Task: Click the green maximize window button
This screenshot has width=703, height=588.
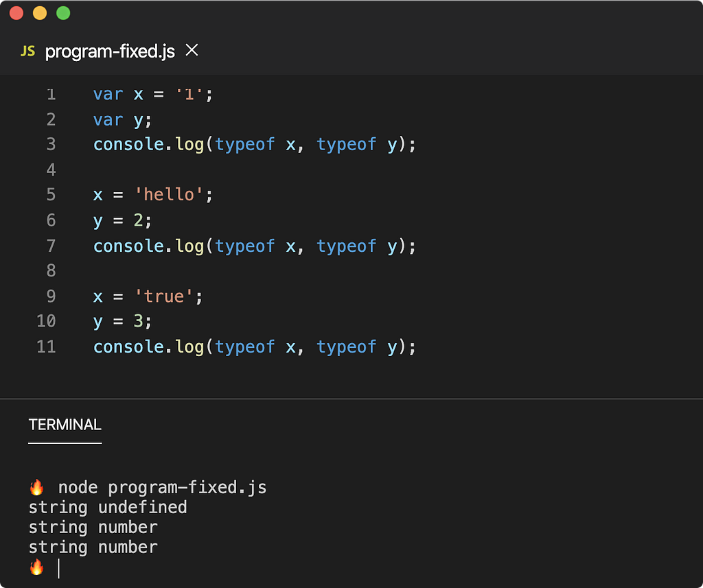Action: pos(63,13)
